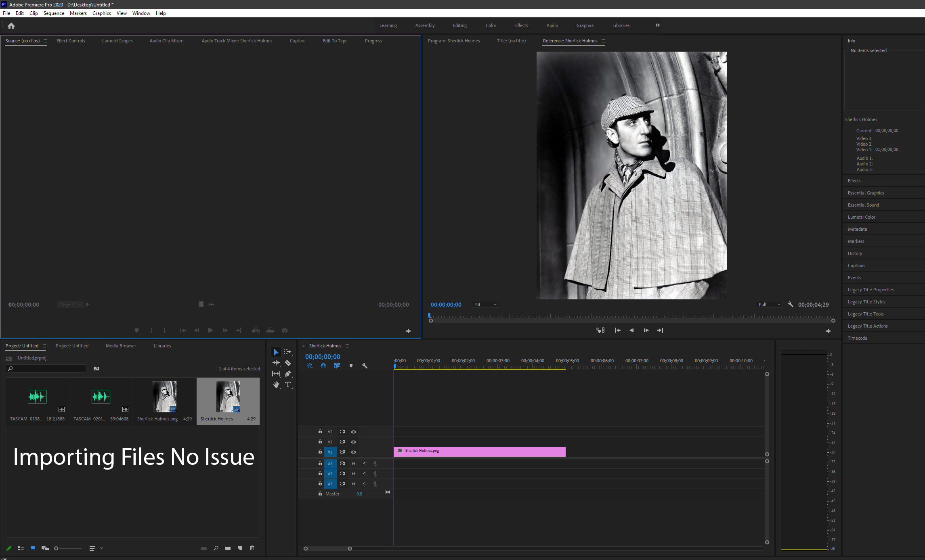Toggle track output visibility on V1
This screenshot has height=560, width=925.
[x=353, y=452]
